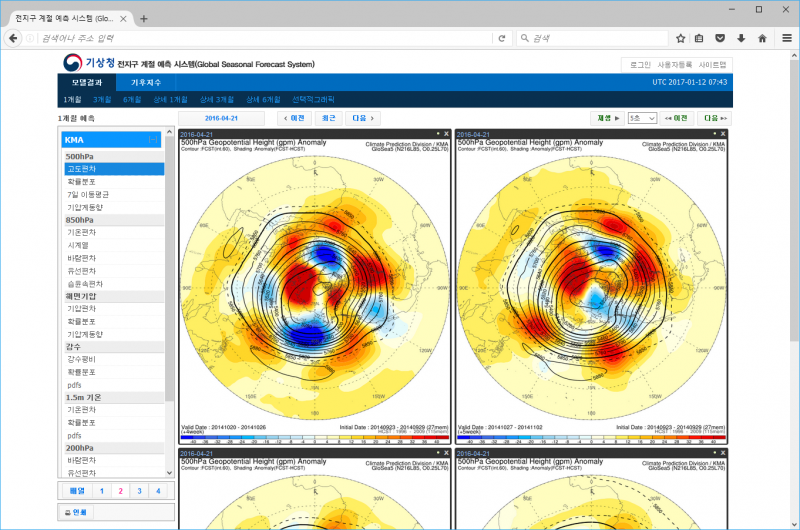Select the 상세 3개월 submenu item

[x=217, y=99]
